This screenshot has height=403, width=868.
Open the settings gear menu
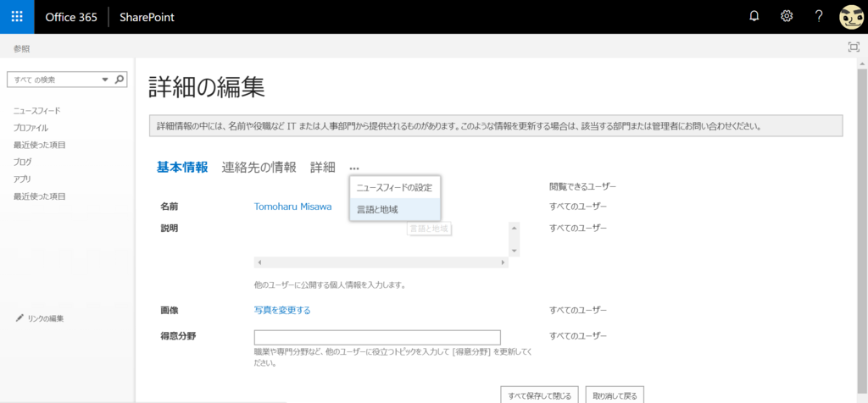[x=787, y=17]
